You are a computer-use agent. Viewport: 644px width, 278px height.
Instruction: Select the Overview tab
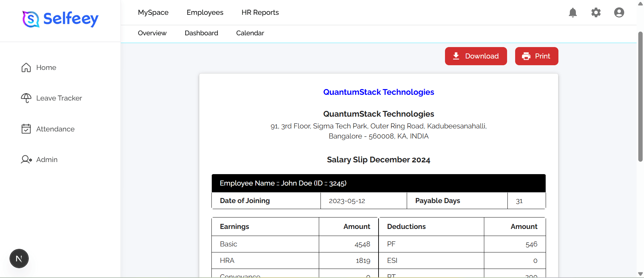click(152, 33)
